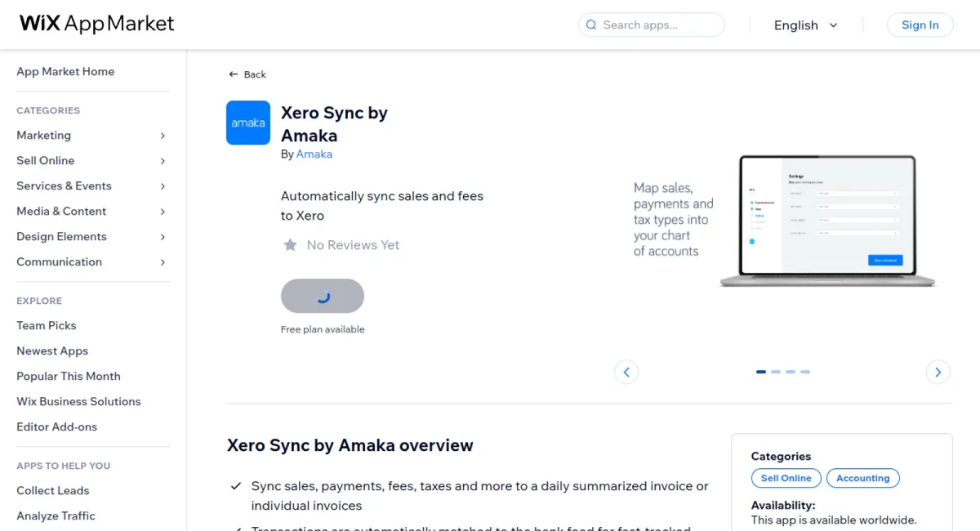The height and width of the screenshot is (531, 980).
Task: Click the Amaka developer link
Action: click(314, 154)
